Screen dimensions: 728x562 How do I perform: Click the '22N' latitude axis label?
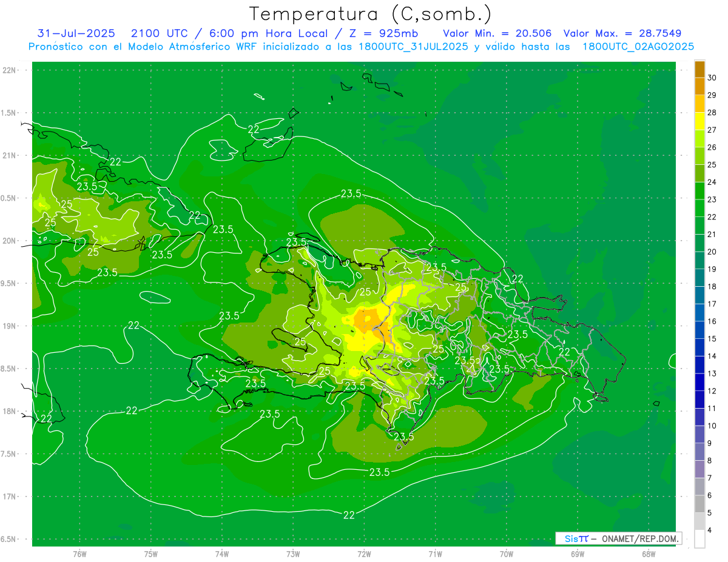[10, 70]
